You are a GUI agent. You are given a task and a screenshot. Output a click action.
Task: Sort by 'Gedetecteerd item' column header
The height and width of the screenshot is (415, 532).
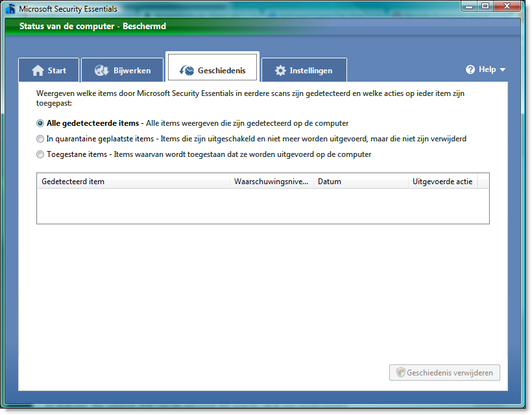134,182
